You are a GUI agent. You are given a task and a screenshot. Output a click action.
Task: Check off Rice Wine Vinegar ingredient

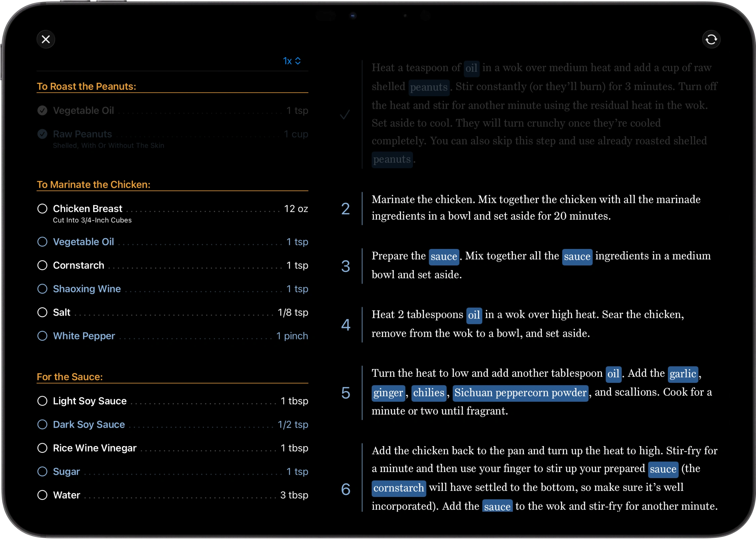click(42, 448)
